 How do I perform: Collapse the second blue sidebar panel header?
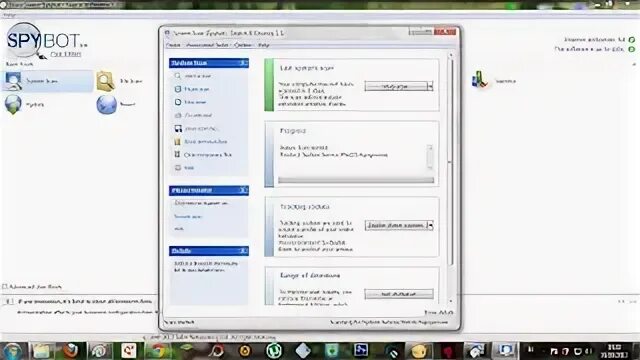(x=243, y=190)
